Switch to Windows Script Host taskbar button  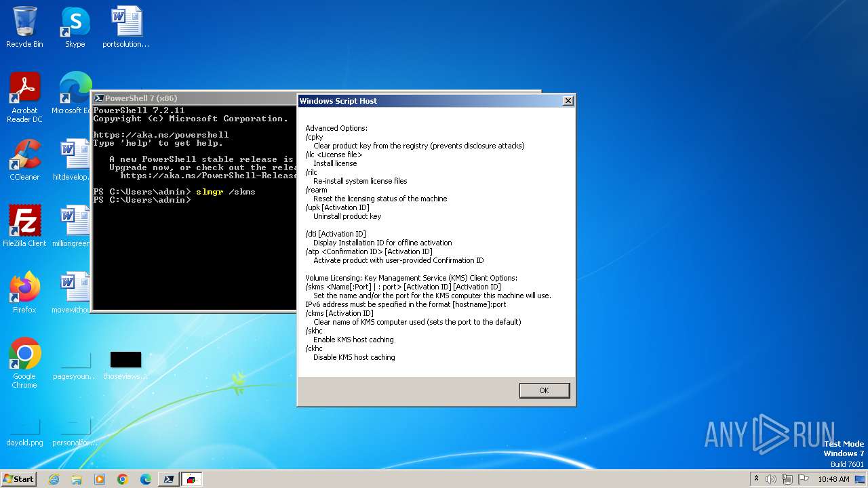click(x=192, y=479)
